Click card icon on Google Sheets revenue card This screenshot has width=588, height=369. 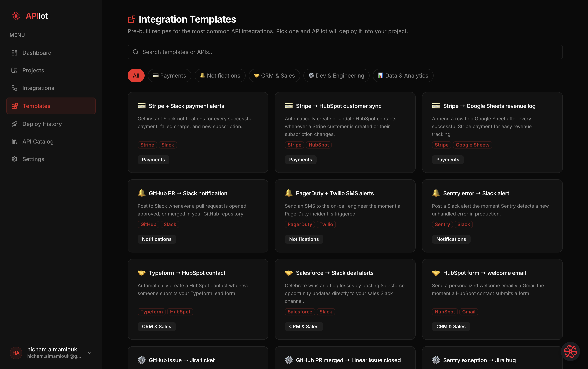tap(436, 106)
